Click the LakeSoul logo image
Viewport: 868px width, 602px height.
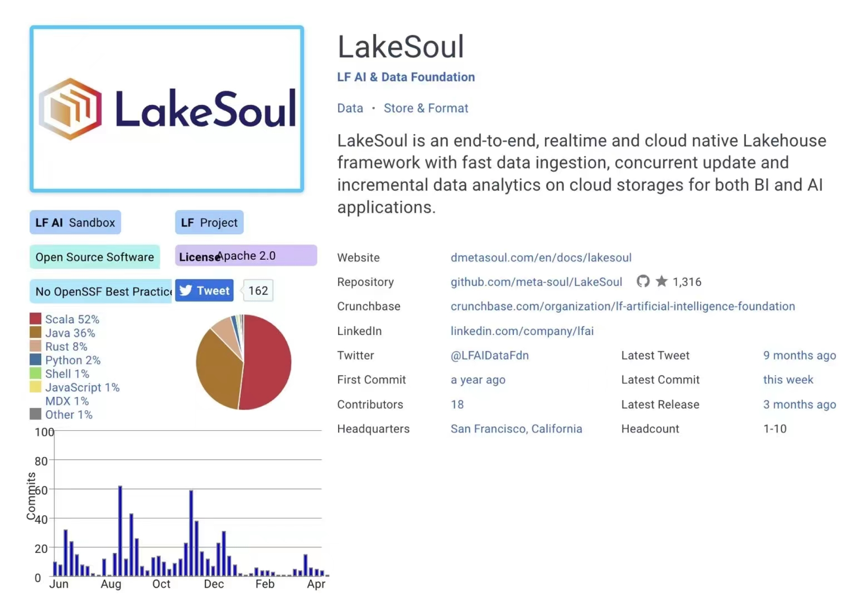coord(167,109)
